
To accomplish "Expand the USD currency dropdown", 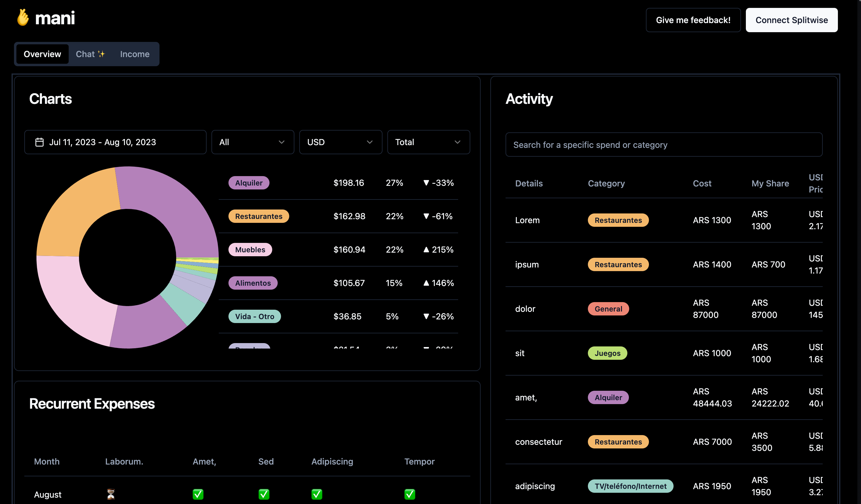I will coord(340,142).
